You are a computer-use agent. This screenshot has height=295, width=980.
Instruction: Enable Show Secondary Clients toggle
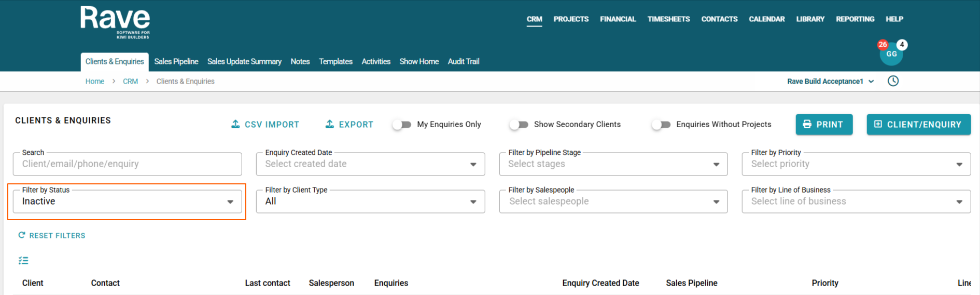tap(519, 125)
